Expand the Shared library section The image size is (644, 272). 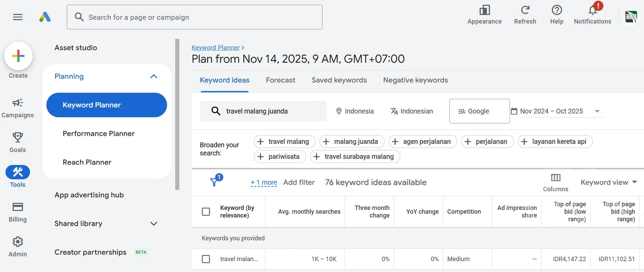154,224
